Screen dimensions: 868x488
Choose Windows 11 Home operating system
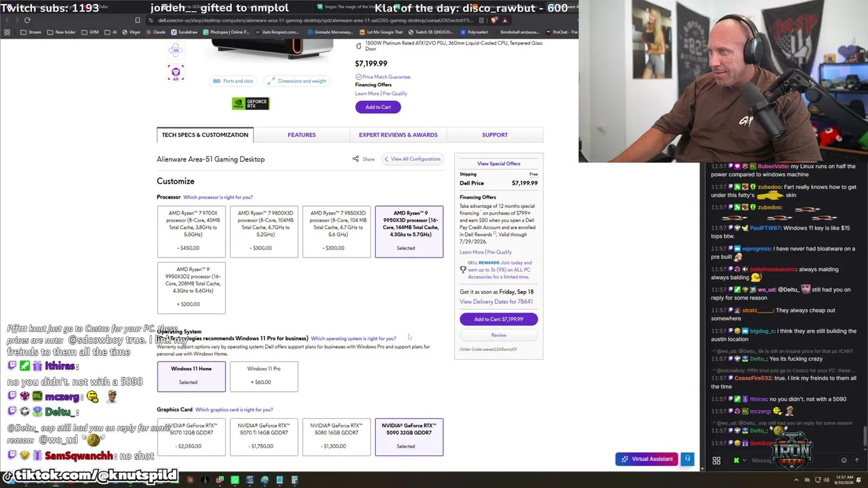tap(191, 376)
